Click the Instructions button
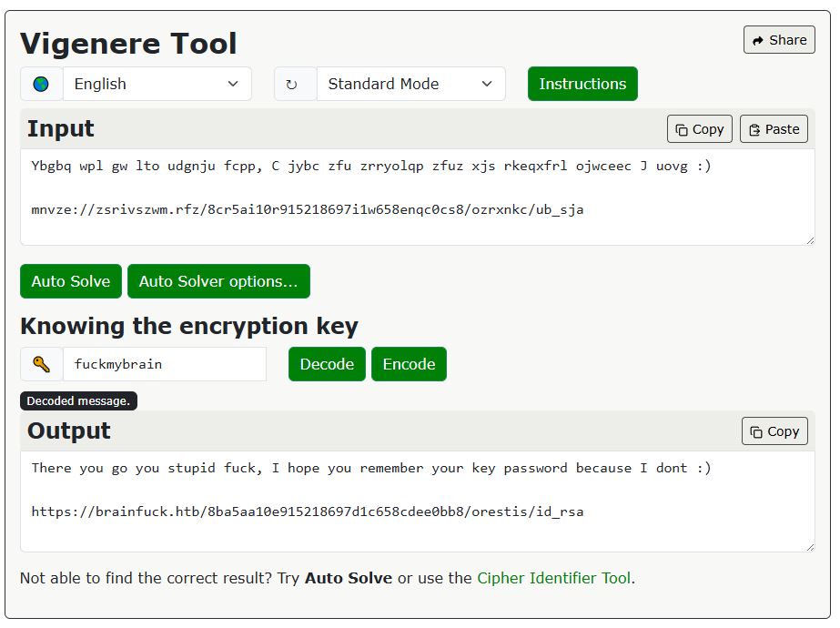 click(582, 84)
